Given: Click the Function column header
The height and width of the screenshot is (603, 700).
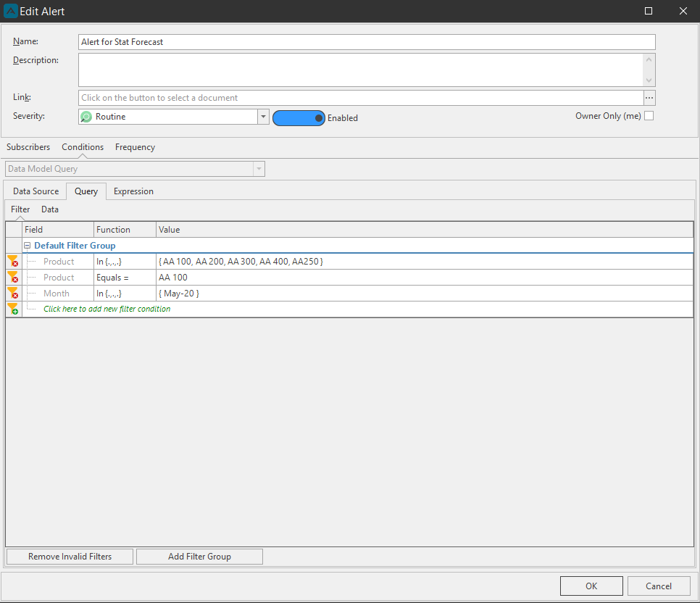Looking at the screenshot, I should [125, 230].
